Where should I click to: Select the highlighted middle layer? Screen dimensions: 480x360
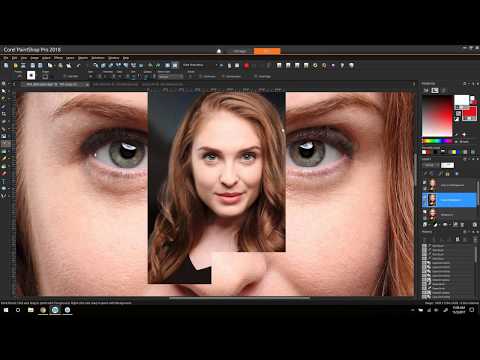tap(449, 200)
